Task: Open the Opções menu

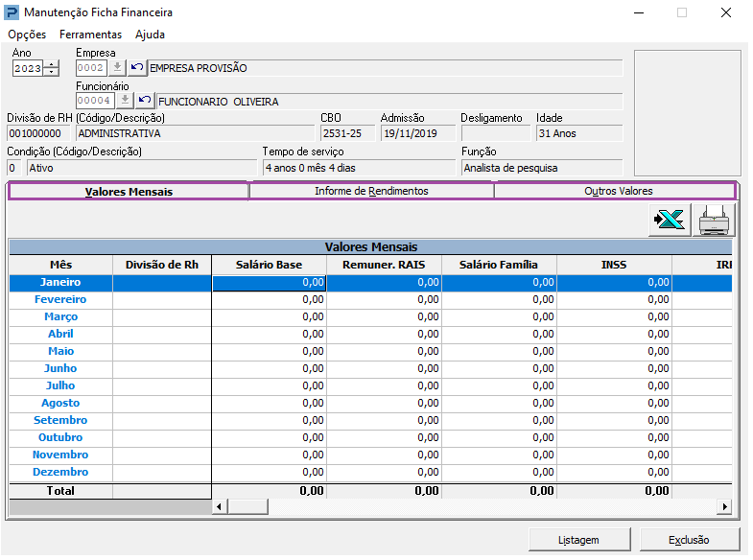Action: tap(27, 35)
